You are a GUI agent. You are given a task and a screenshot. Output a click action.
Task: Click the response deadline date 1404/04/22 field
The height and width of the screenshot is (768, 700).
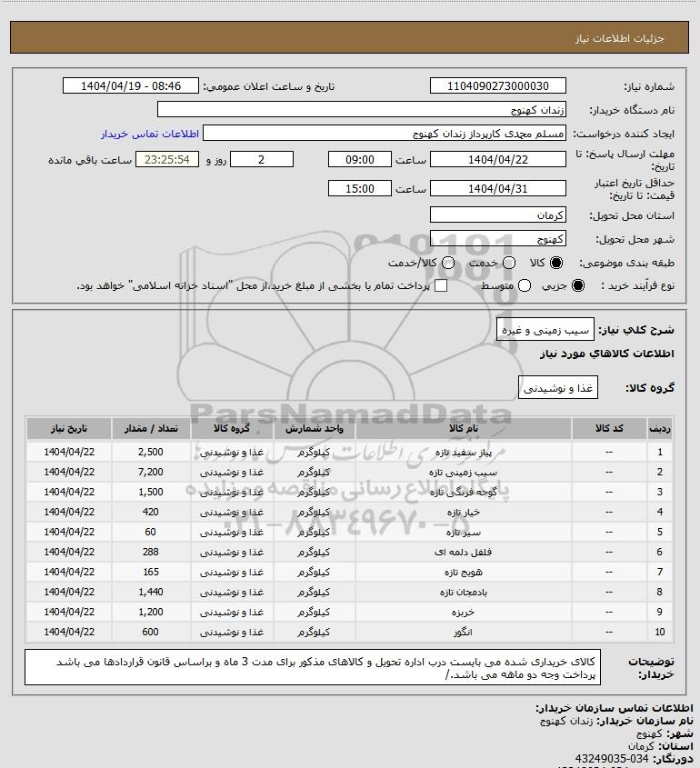(x=497, y=160)
